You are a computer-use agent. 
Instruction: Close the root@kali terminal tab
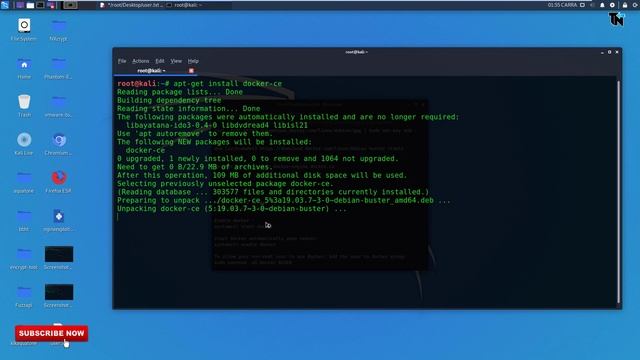point(191,71)
